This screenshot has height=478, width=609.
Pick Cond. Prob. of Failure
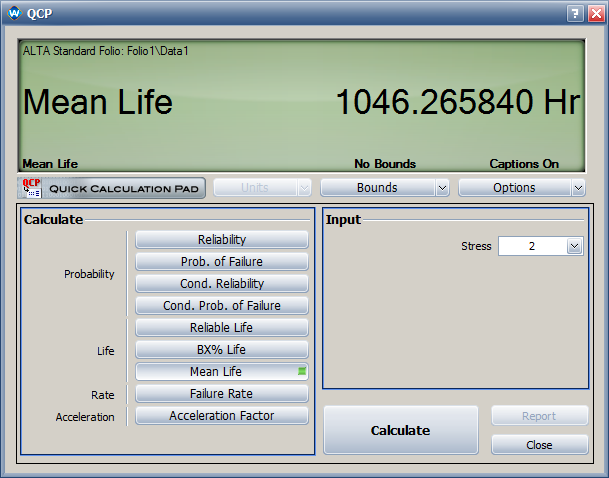[221, 306]
